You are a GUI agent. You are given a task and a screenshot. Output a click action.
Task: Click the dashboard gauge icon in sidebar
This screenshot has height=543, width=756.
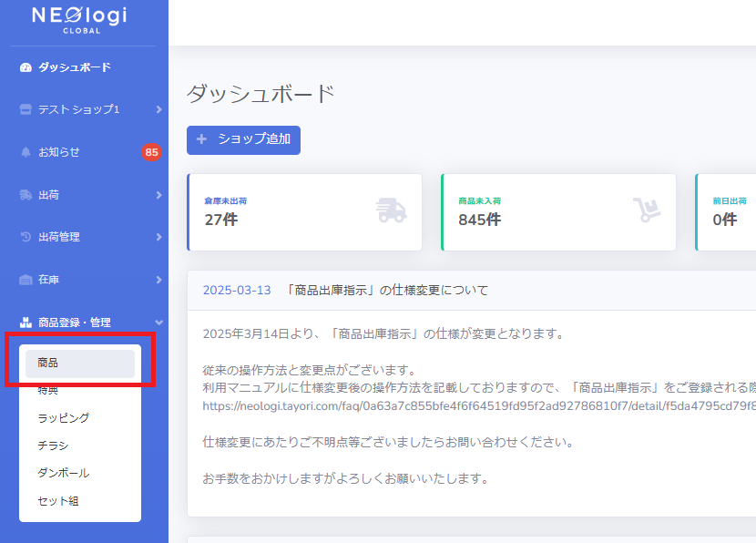coord(26,67)
